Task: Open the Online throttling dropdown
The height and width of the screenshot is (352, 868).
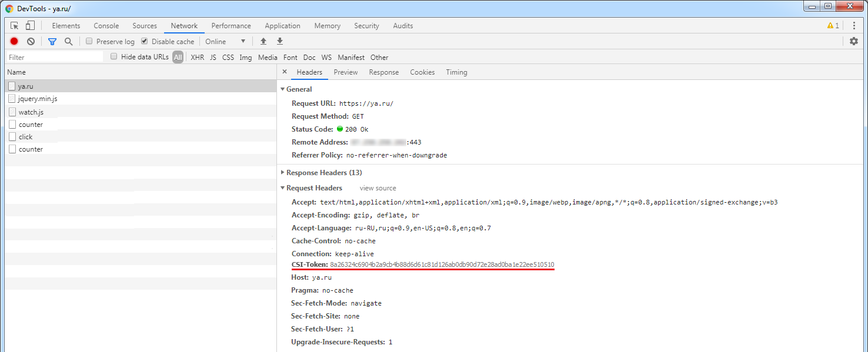Action: [x=225, y=41]
